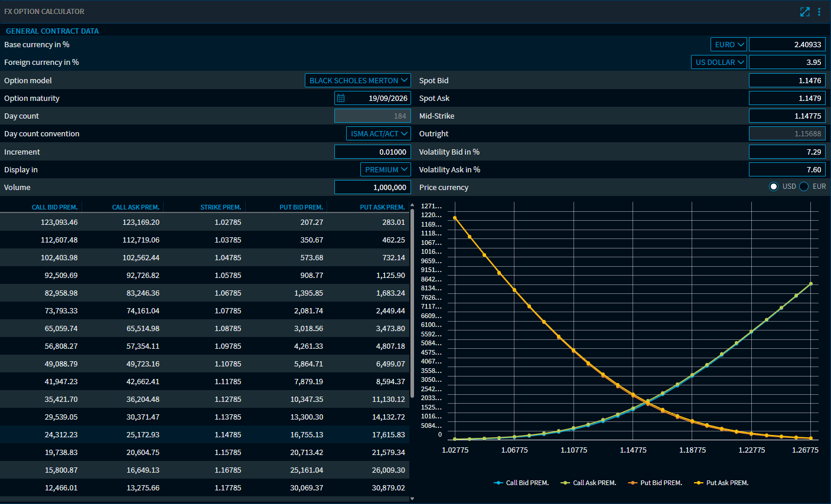
Task: Select USD as the price currency
Action: (774, 186)
